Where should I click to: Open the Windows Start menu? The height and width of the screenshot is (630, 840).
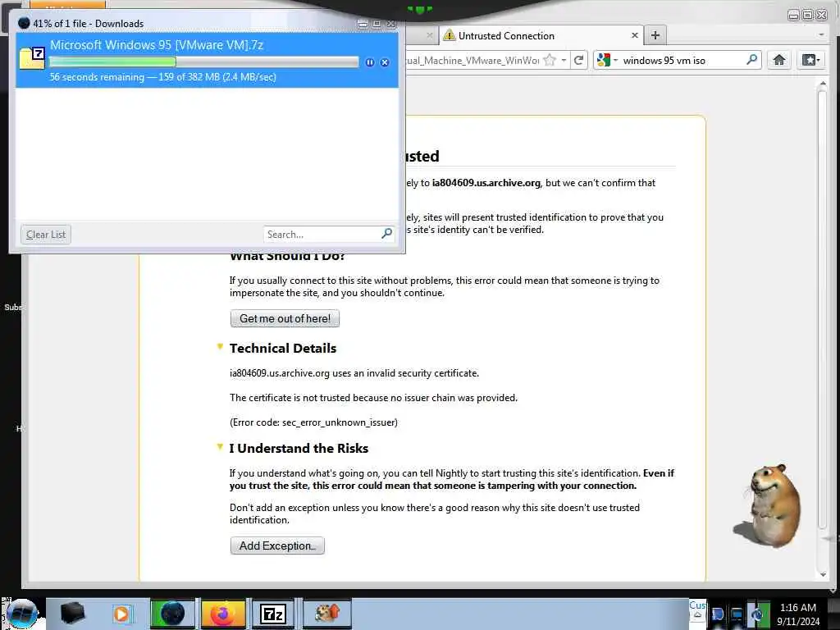pyautogui.click(x=21, y=614)
